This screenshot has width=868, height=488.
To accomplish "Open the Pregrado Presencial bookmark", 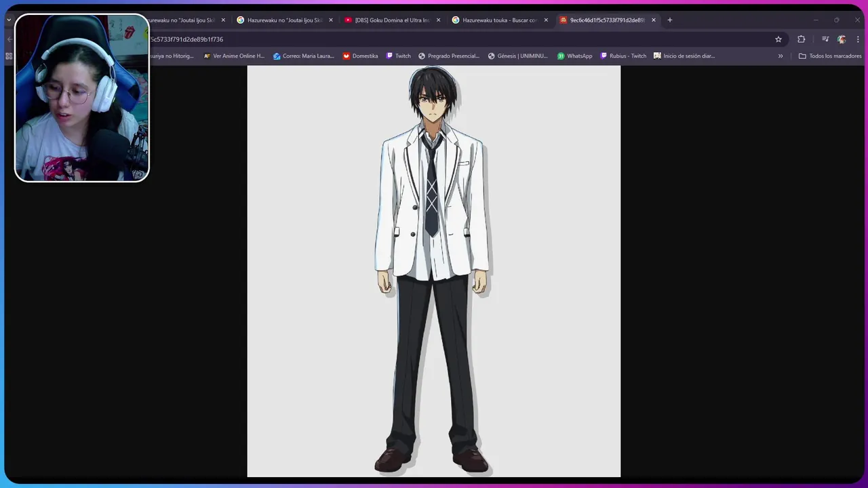I will point(449,56).
